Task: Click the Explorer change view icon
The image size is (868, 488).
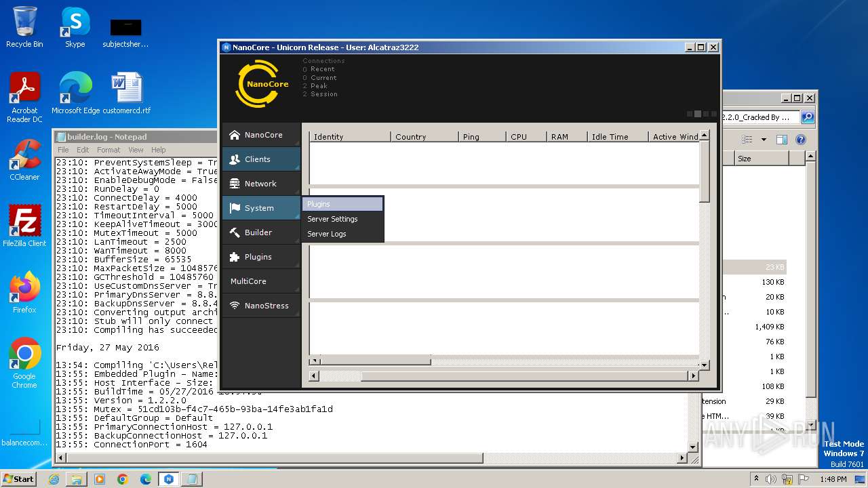Action: tap(747, 140)
